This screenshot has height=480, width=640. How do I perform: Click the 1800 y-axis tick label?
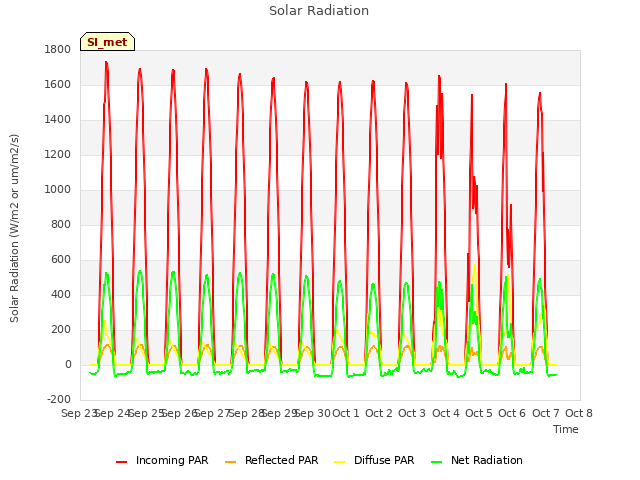(58, 49)
